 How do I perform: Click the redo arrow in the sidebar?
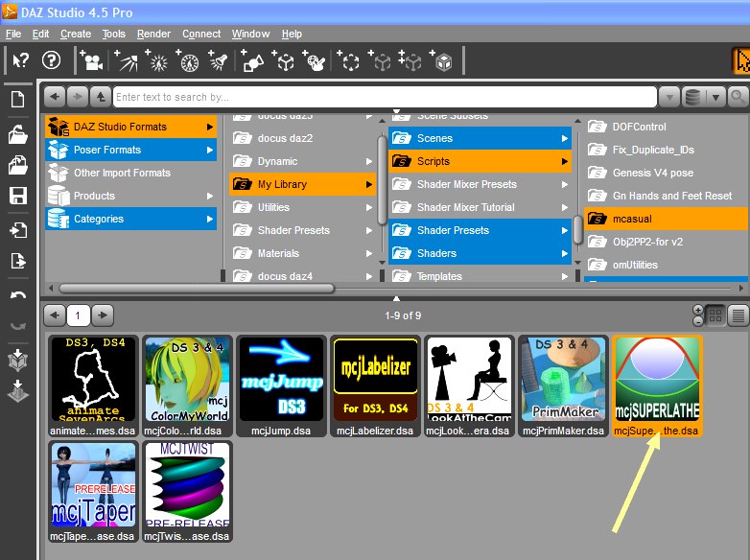17,326
